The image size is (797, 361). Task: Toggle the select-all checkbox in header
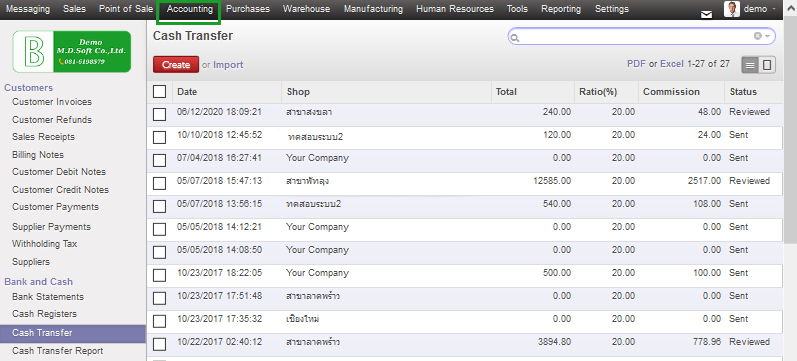pos(160,92)
